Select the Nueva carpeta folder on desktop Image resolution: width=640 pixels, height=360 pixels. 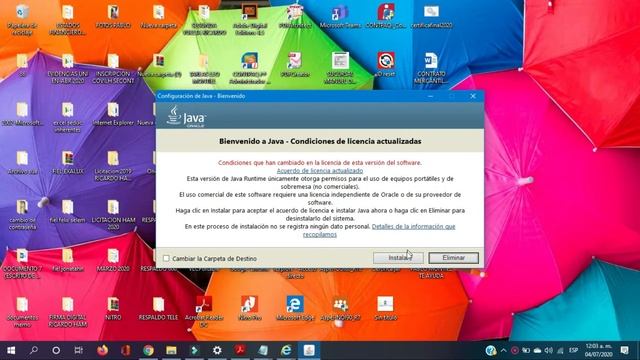(159, 17)
